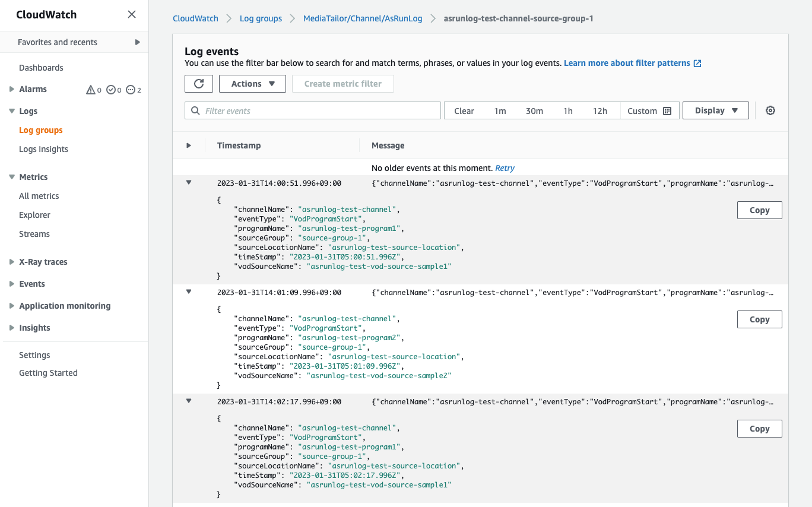The width and height of the screenshot is (812, 507).
Task: Open Settings in the sidebar
Action: 34,355
